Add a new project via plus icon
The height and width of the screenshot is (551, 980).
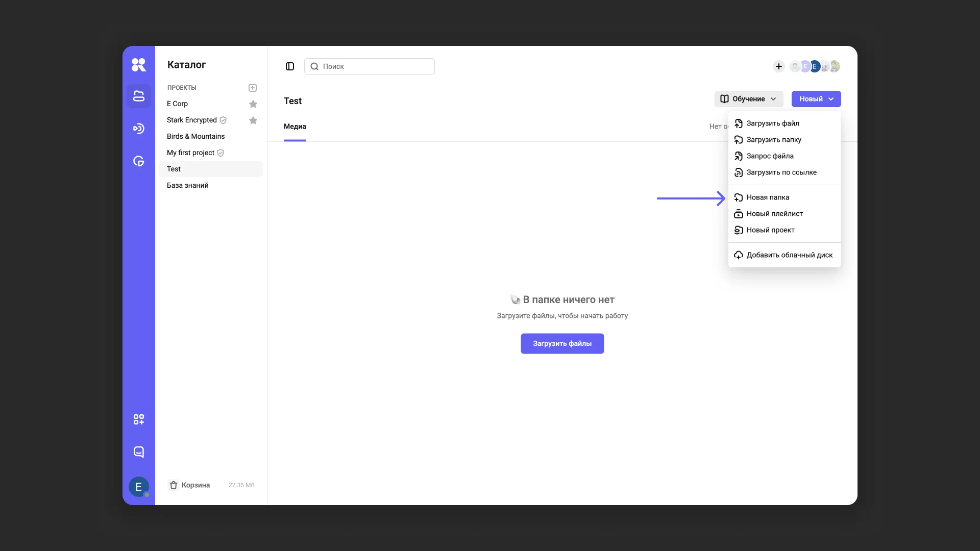point(253,88)
